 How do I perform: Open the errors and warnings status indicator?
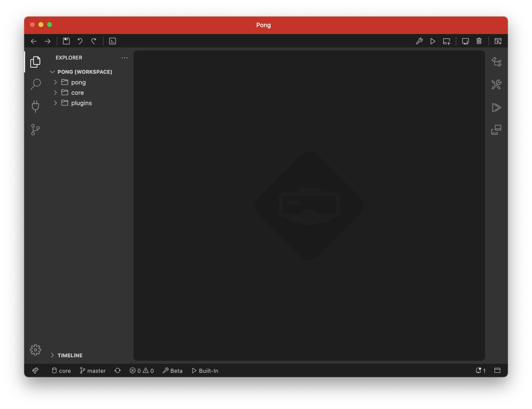coord(142,371)
